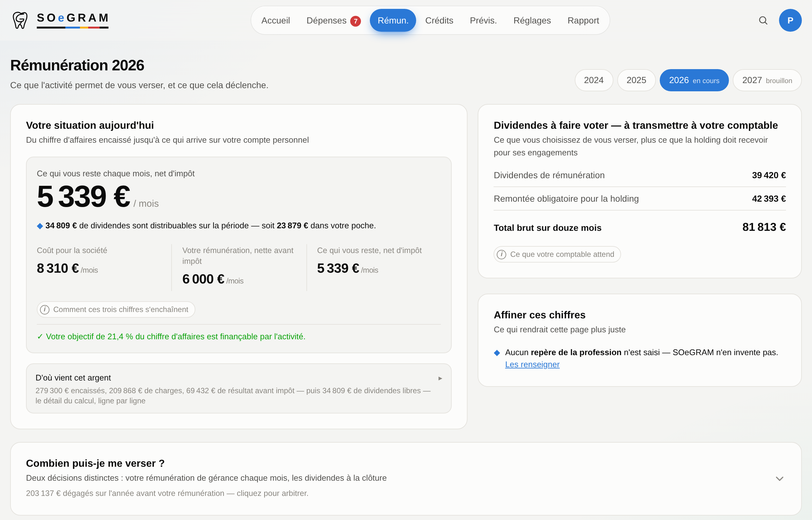Show 'Comment ces trois chiffres s'enchaînent'
Viewport: 812px width, 520px height.
coord(116,310)
